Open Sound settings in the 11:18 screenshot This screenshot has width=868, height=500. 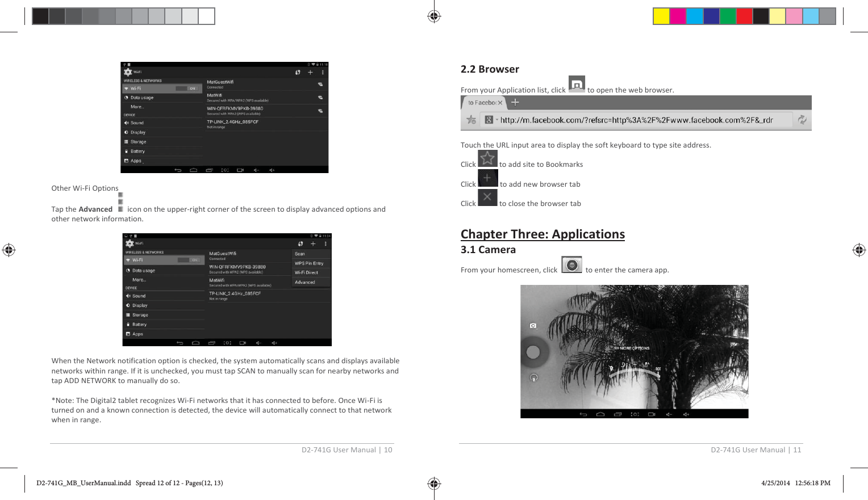162,123
